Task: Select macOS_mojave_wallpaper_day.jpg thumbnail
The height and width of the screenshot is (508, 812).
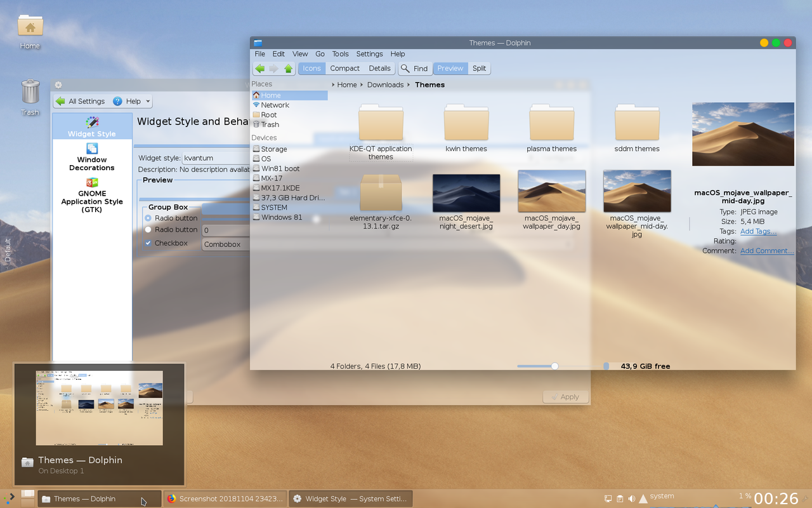Action: [x=552, y=191]
